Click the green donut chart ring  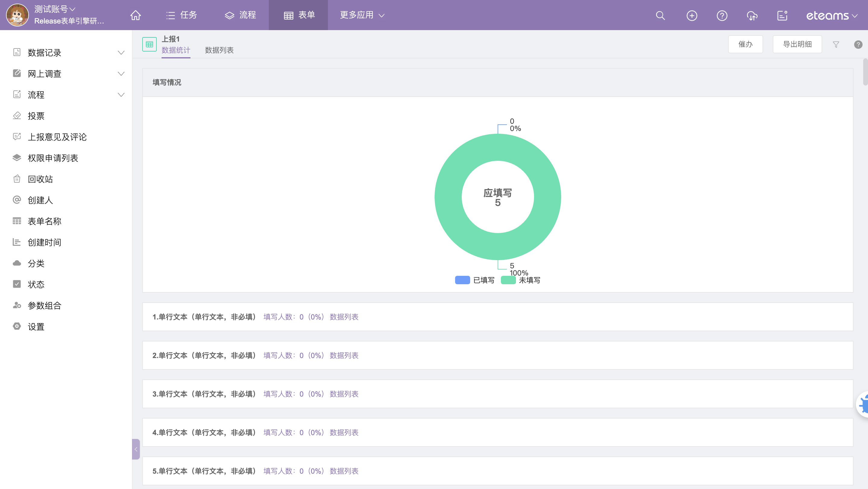tap(448, 197)
